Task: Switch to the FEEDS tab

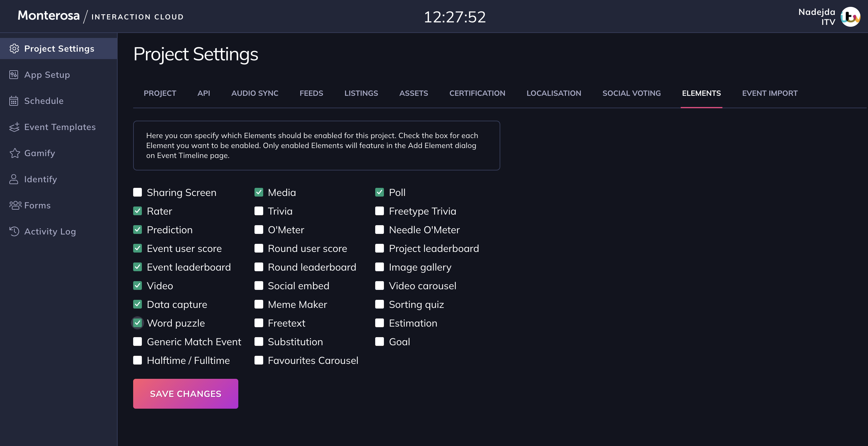Action: click(x=311, y=93)
